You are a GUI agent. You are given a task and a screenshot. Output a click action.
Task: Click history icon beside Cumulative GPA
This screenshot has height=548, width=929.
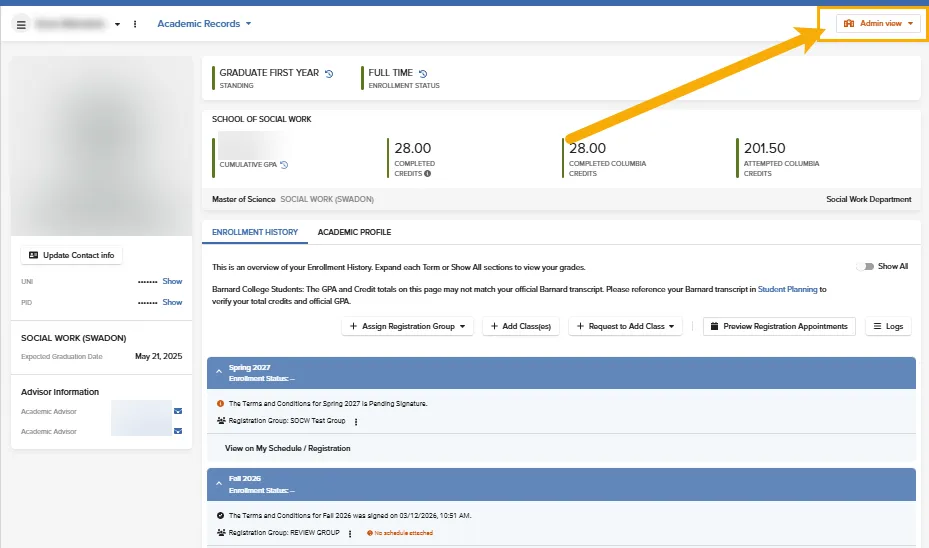tap(284, 165)
